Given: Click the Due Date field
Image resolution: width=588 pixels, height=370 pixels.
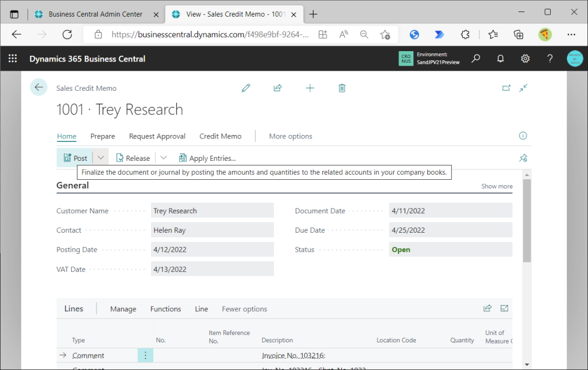Looking at the screenshot, I should coord(451,230).
